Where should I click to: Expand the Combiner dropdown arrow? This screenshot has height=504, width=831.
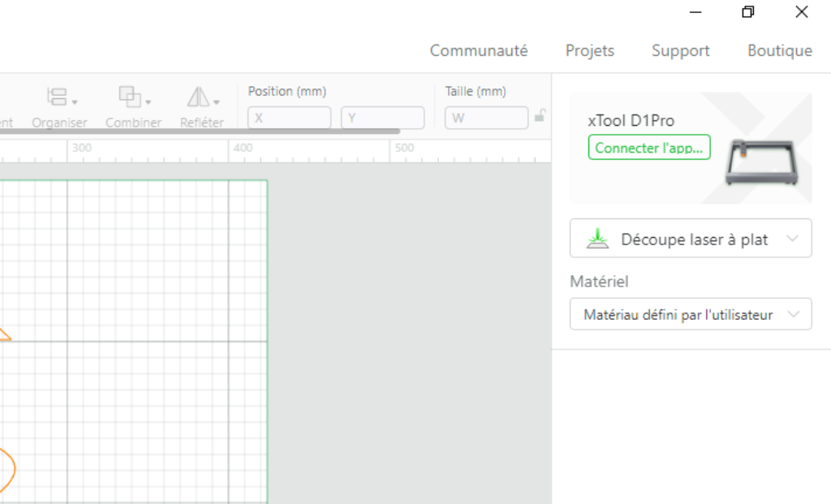coord(148,101)
